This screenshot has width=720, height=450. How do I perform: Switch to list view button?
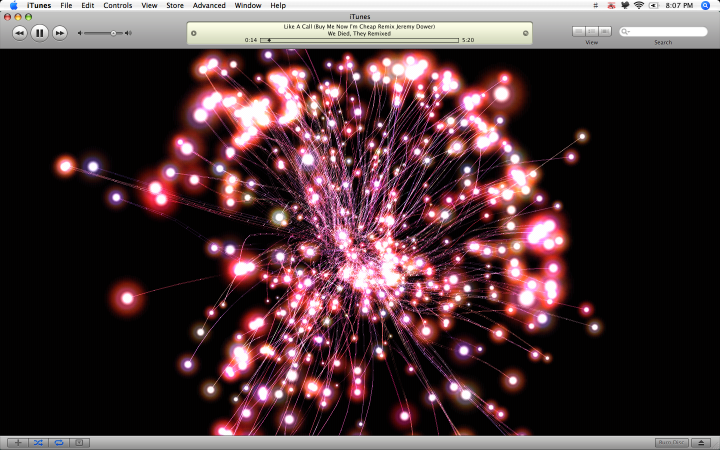tap(579, 31)
